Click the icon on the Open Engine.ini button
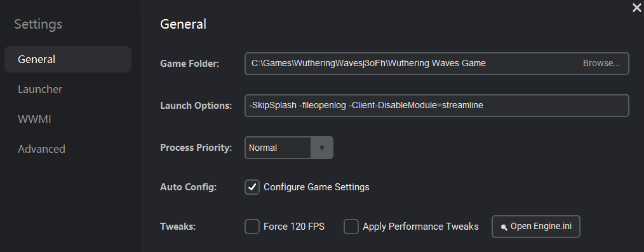The width and height of the screenshot is (644, 252). coord(504,227)
